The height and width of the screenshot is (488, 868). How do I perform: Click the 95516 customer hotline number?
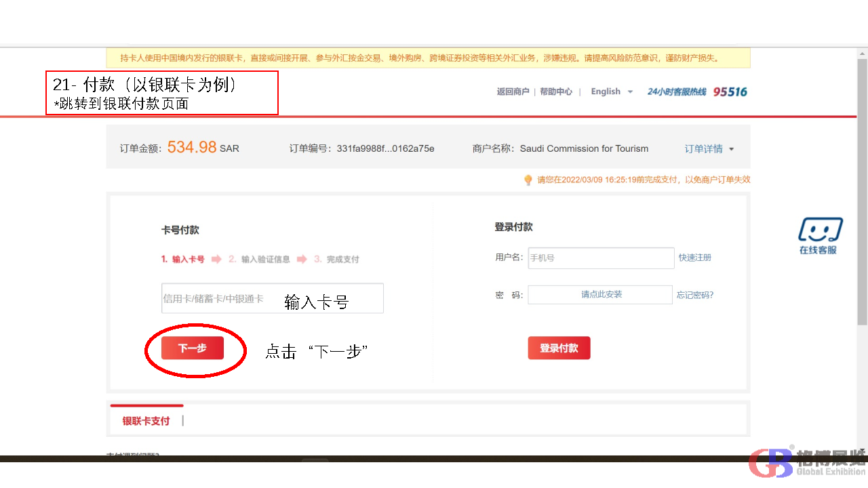coord(730,91)
